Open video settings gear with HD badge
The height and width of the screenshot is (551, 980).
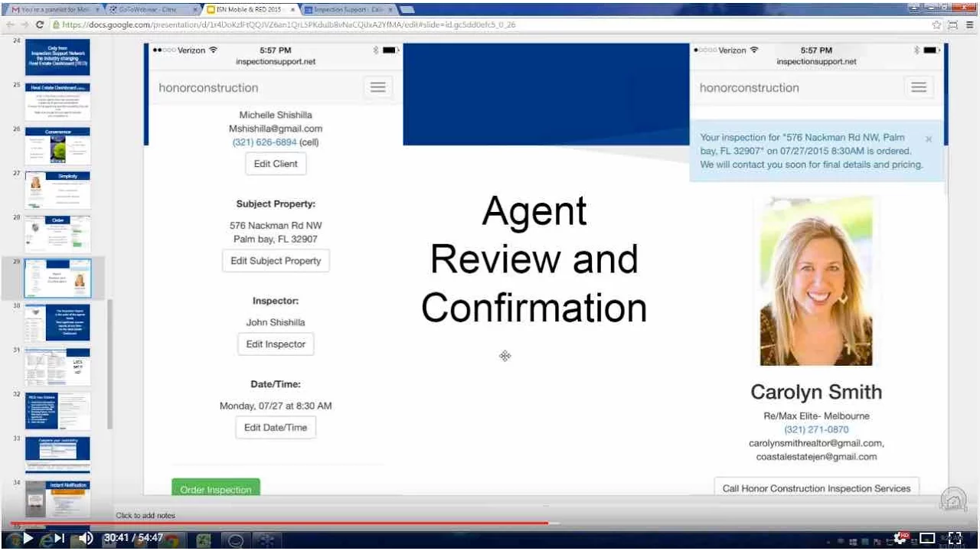coord(901,538)
